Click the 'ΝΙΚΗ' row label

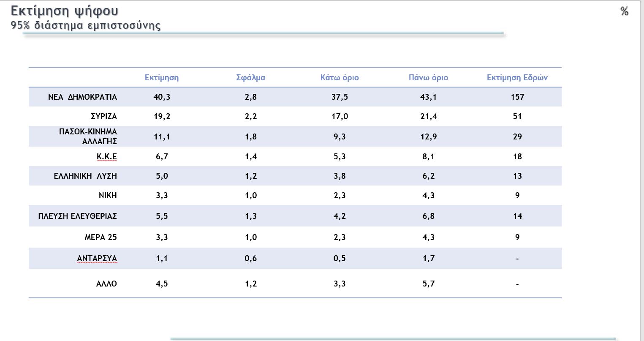coord(108,196)
